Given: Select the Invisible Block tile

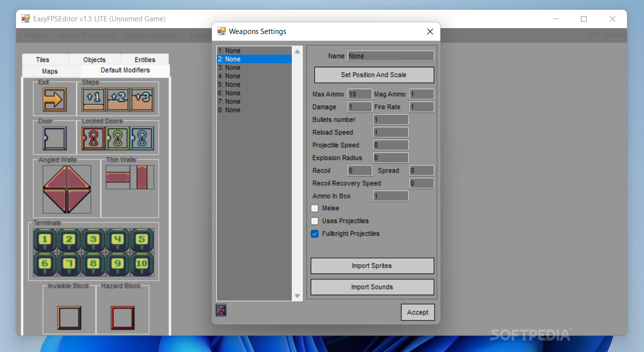Looking at the screenshot, I should pos(69,318).
